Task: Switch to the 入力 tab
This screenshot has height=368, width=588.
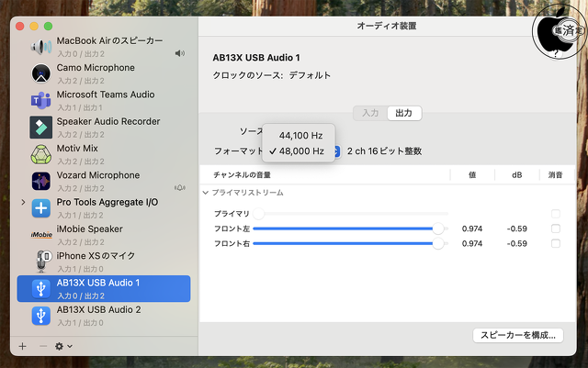Action: tap(370, 113)
